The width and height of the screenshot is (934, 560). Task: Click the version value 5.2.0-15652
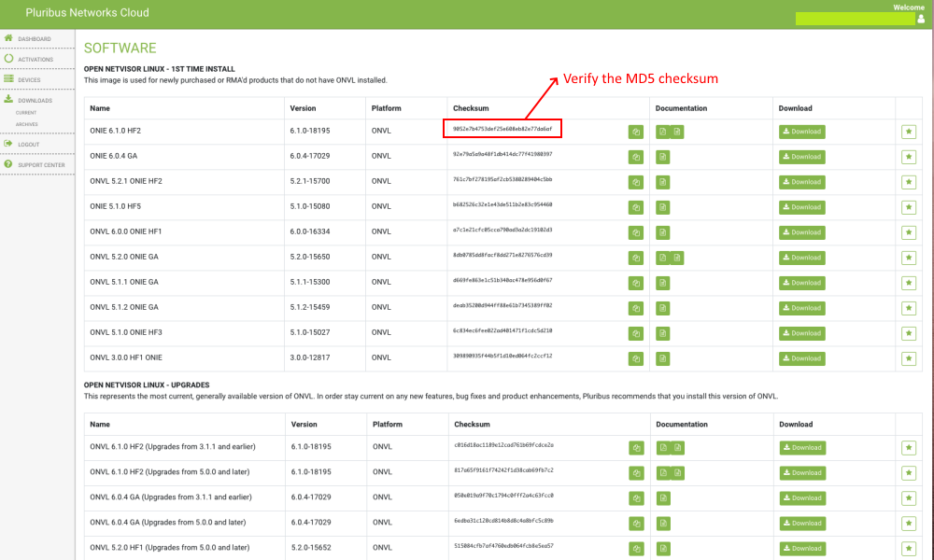(x=311, y=548)
